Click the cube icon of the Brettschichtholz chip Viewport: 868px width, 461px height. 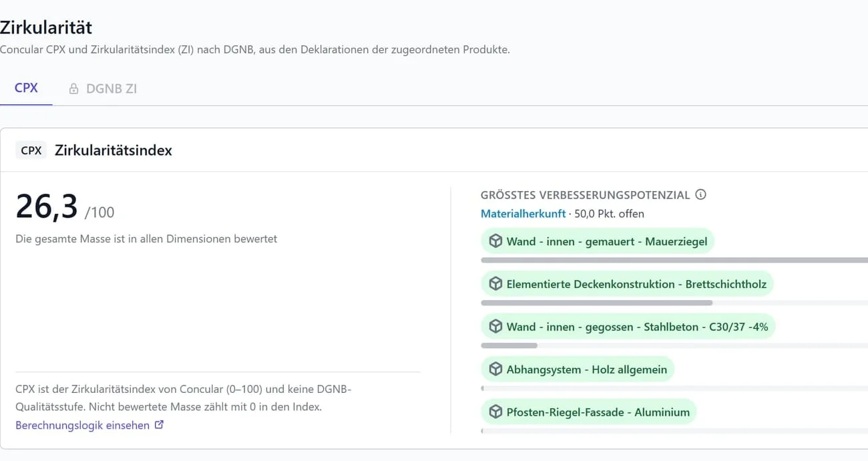(495, 284)
